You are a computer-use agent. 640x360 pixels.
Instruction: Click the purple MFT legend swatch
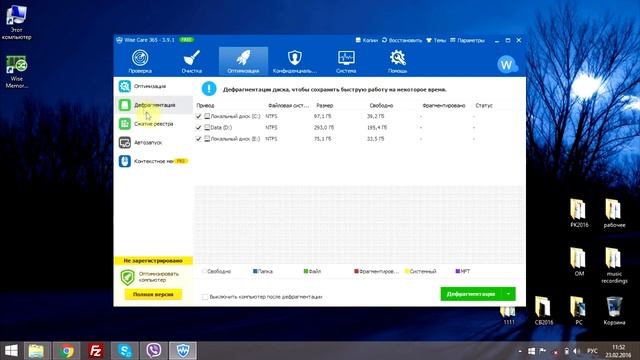point(458,271)
